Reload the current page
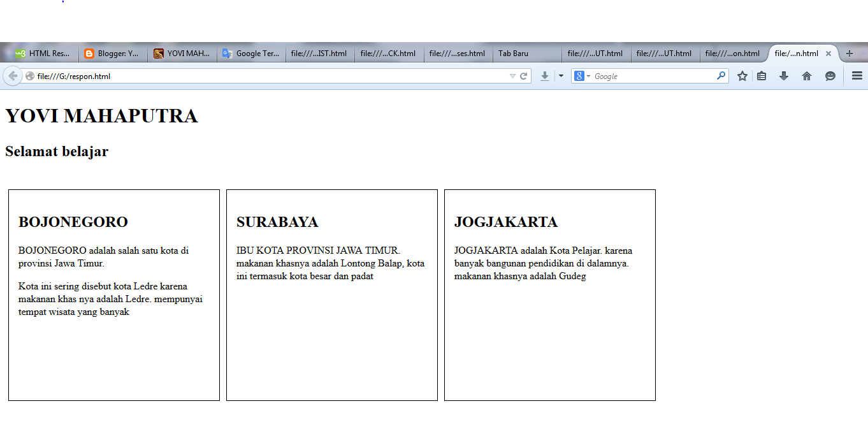The image size is (868, 436). pos(524,76)
